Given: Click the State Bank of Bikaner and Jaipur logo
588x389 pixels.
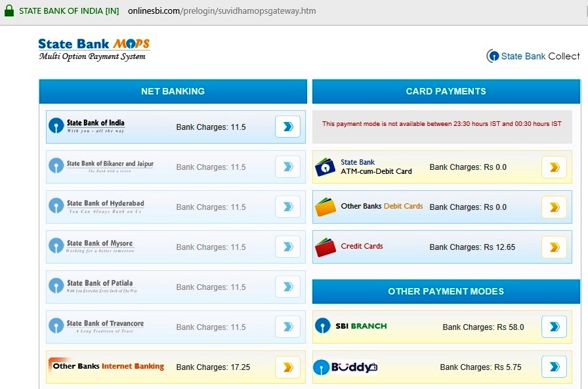Looking at the screenshot, I should click(x=101, y=166).
